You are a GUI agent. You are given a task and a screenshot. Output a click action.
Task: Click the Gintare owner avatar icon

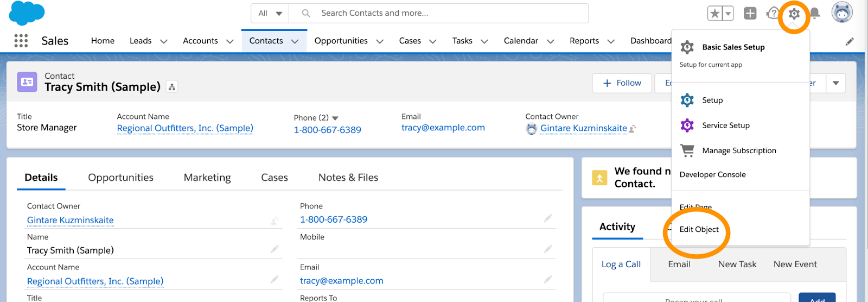532,129
